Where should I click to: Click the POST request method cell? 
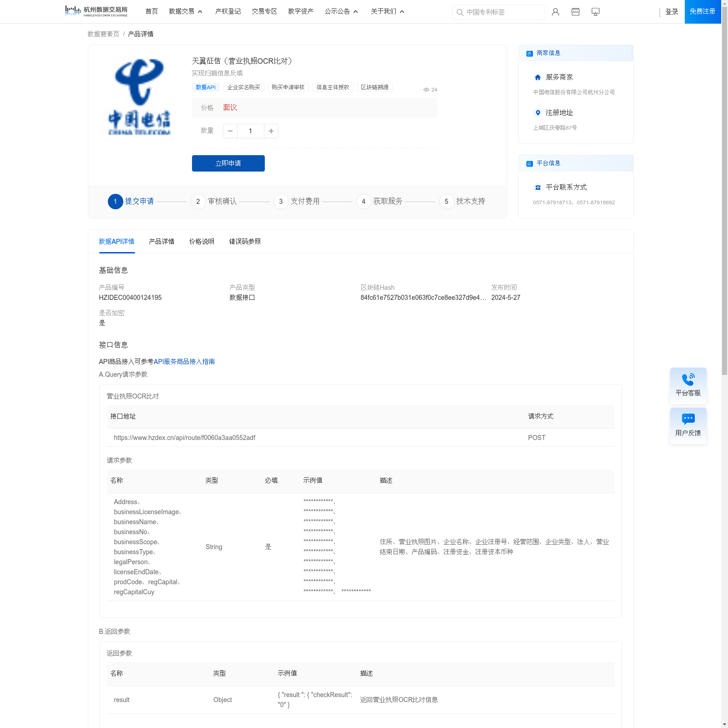[x=537, y=438]
